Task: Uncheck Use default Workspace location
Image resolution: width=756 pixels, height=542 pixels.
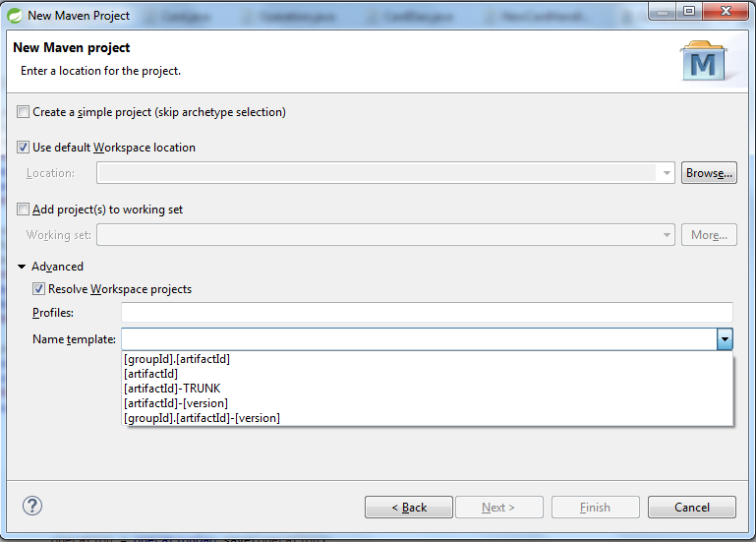Action: (23, 148)
